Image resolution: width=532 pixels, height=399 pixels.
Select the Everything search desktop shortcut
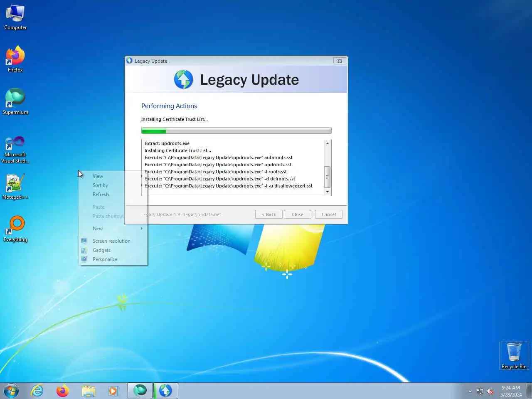click(15, 229)
